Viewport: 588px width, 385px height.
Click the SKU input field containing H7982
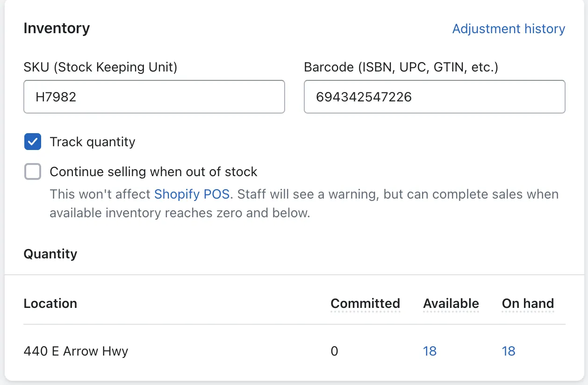[154, 97]
